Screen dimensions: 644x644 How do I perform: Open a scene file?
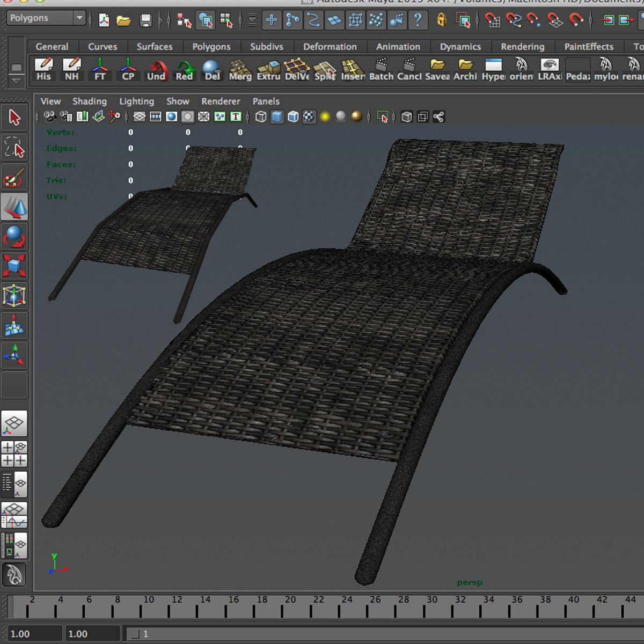point(124,20)
